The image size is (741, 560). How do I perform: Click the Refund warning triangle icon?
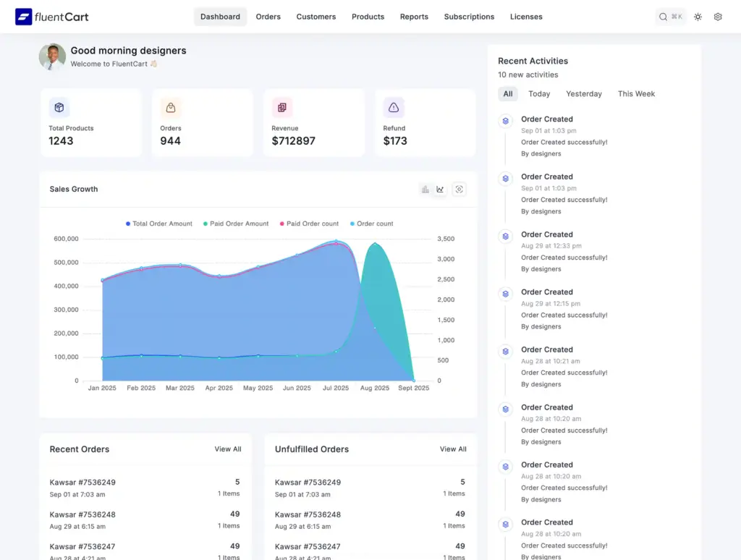coord(394,108)
